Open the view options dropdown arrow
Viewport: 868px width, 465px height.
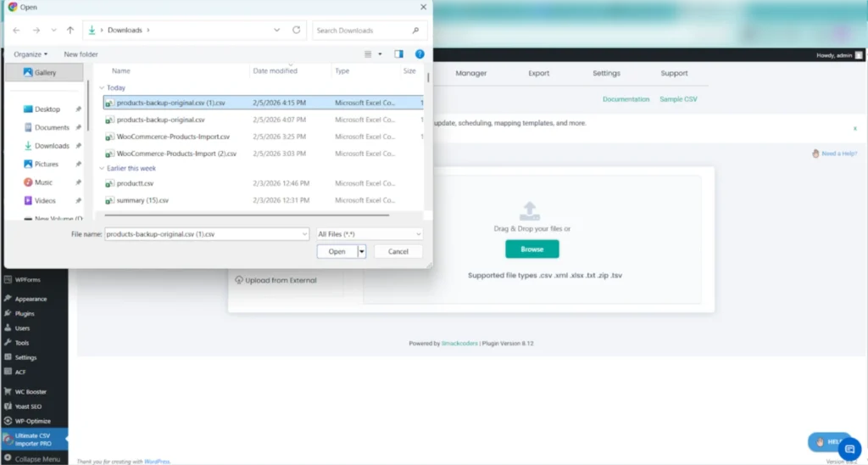tap(380, 53)
